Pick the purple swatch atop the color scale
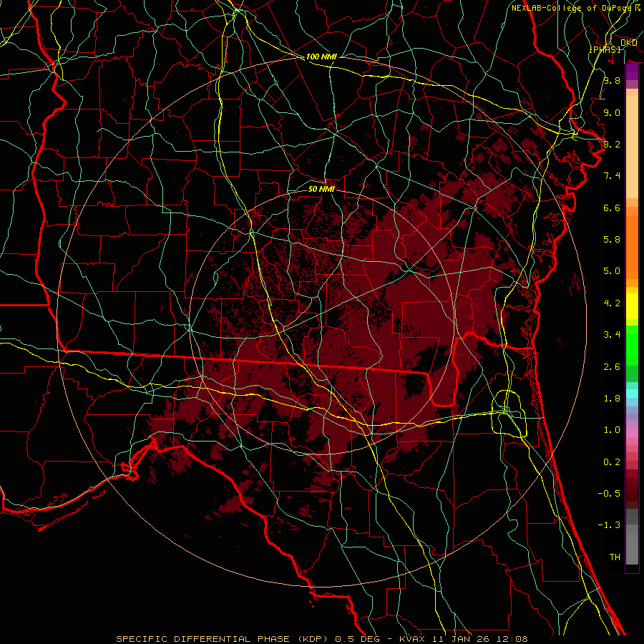Screen dimensions: 644x644 [632, 72]
